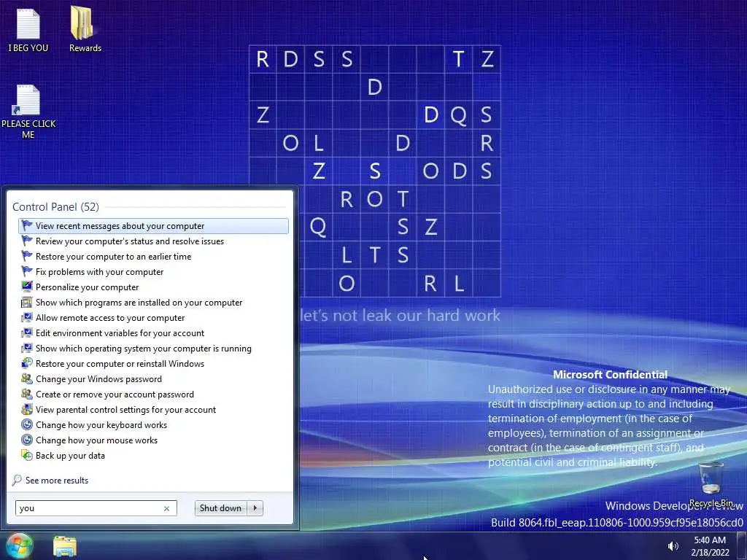This screenshot has height=560, width=747.
Task: Click the Show desktop strip at taskbar end
Action: 742,546
